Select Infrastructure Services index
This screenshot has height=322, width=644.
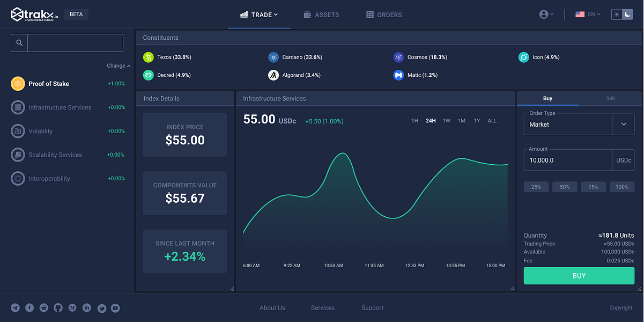(x=68, y=107)
